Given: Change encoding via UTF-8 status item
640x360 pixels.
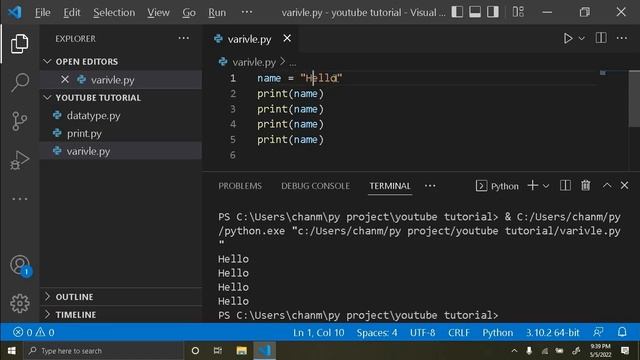Looking at the screenshot, I should 422,333.
